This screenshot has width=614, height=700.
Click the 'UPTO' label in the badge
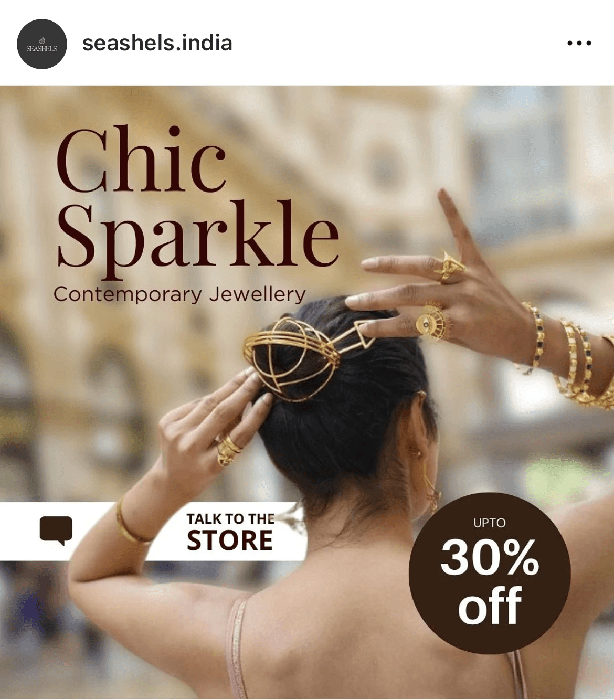[x=489, y=523]
